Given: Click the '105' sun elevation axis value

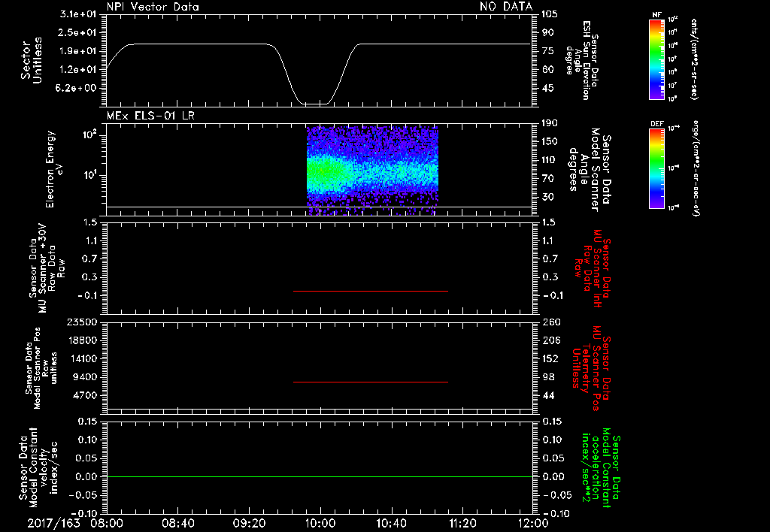Looking at the screenshot, I should (x=550, y=14).
